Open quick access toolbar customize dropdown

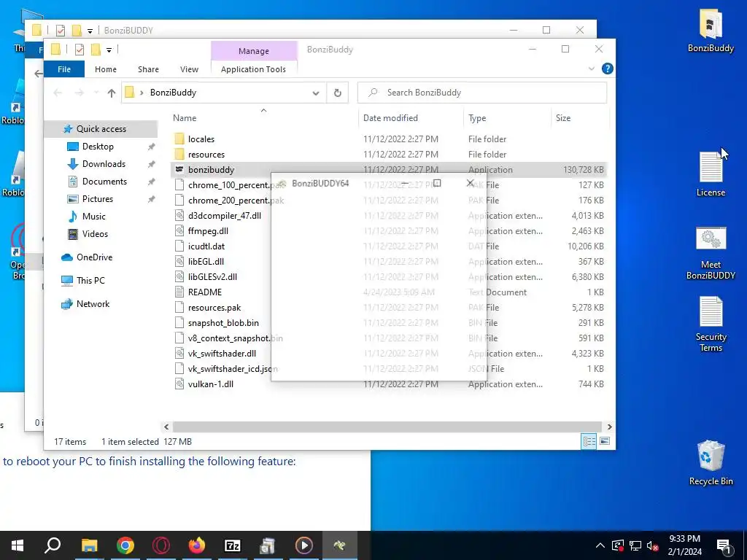tap(109, 50)
